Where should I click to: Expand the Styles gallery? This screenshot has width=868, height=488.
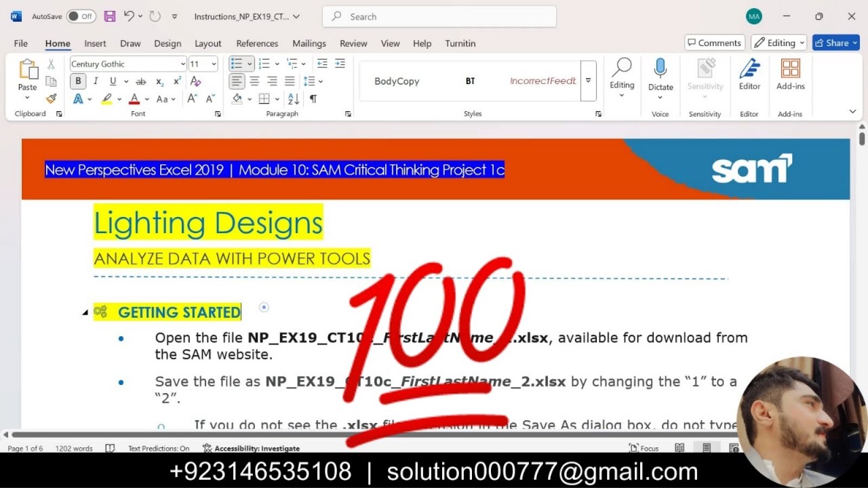pyautogui.click(x=589, y=80)
